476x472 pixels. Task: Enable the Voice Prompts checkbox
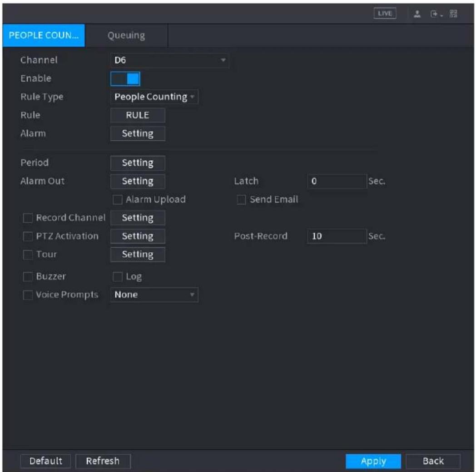point(28,295)
